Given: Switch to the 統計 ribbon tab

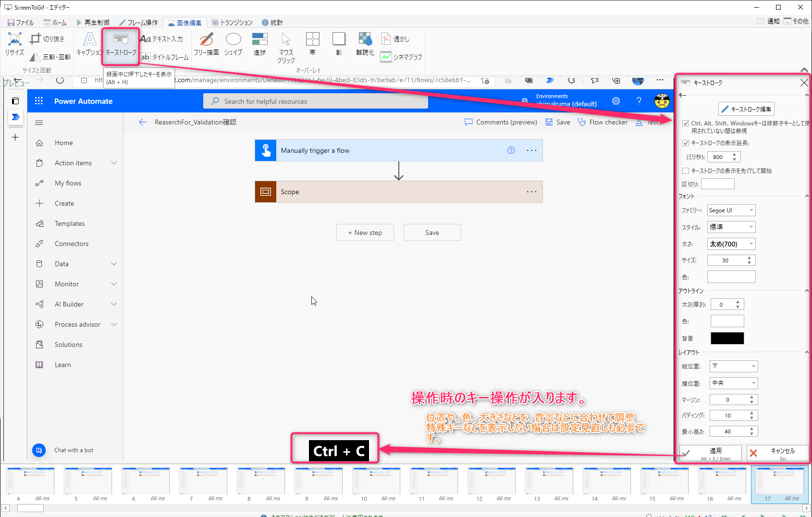Looking at the screenshot, I should 272,23.
